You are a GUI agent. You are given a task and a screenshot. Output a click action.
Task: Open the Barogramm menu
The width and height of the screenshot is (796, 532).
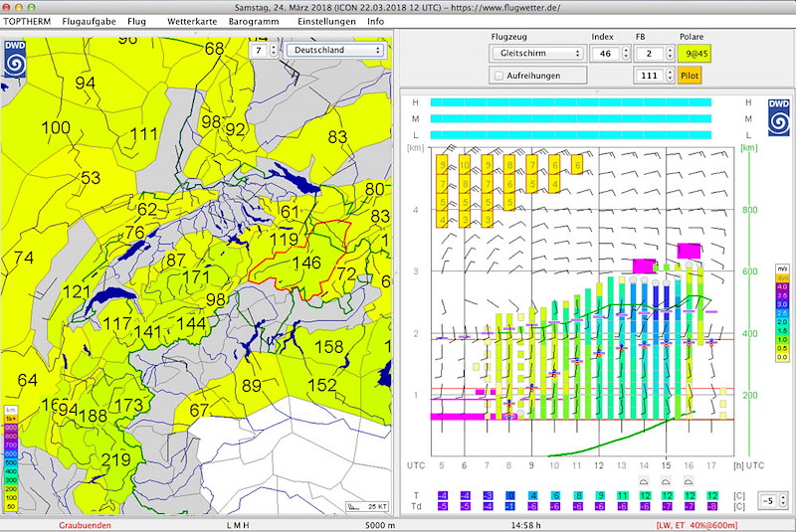pyautogui.click(x=254, y=21)
